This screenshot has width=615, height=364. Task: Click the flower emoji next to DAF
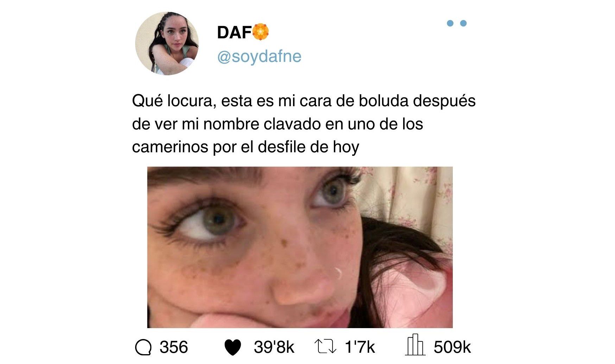261,32
